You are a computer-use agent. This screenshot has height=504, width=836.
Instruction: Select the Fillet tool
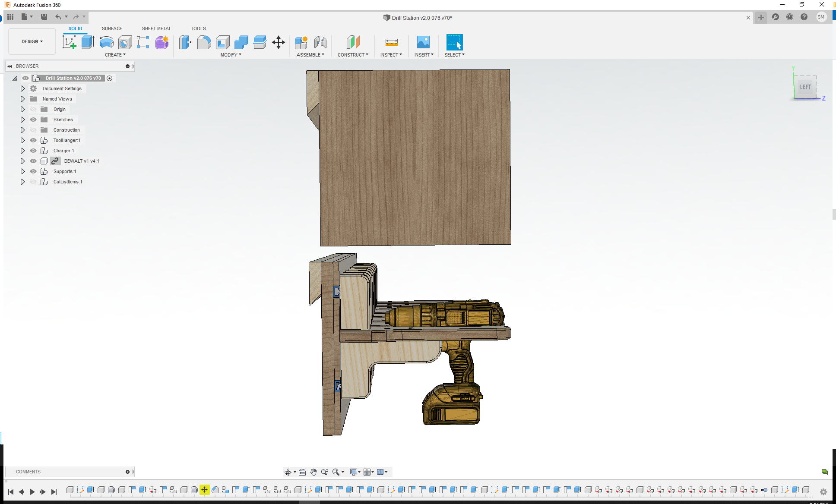[204, 42]
